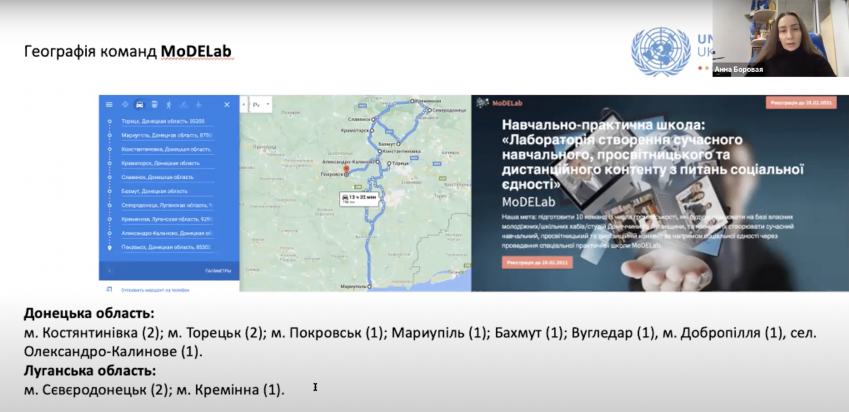This screenshot has height=412, width=849.
Task: Edit the Покровск destination field
Action: [167, 247]
